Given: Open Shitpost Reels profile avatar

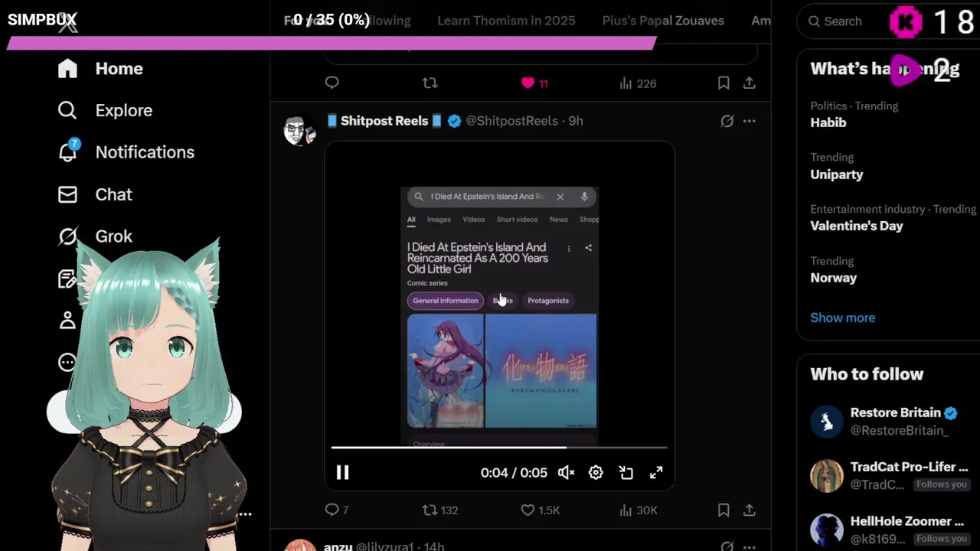Looking at the screenshot, I should tap(299, 130).
